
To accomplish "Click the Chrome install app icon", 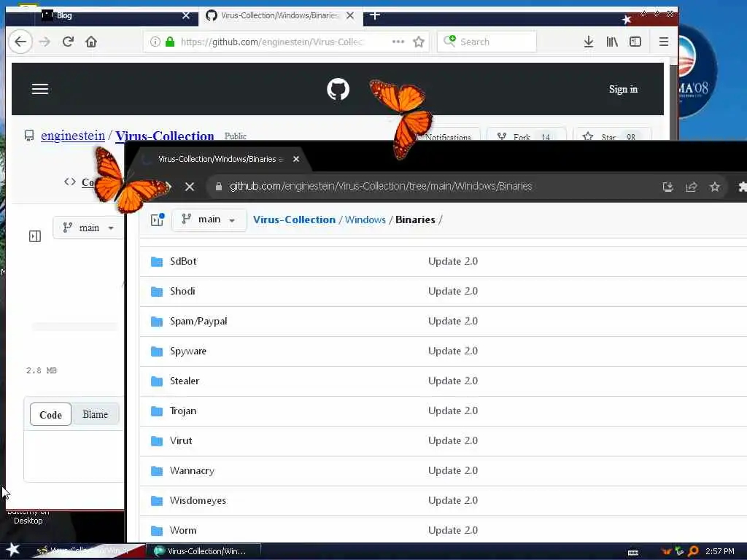I will coord(668,187).
